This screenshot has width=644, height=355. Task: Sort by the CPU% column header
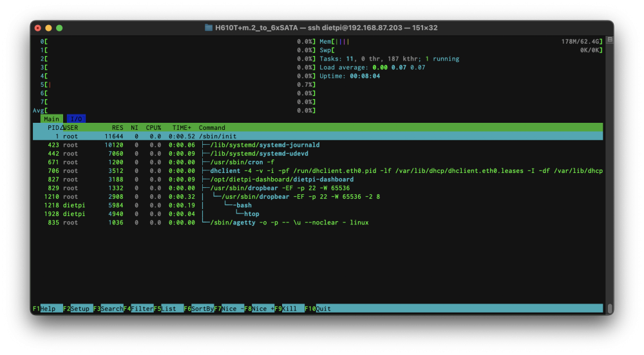coord(153,128)
